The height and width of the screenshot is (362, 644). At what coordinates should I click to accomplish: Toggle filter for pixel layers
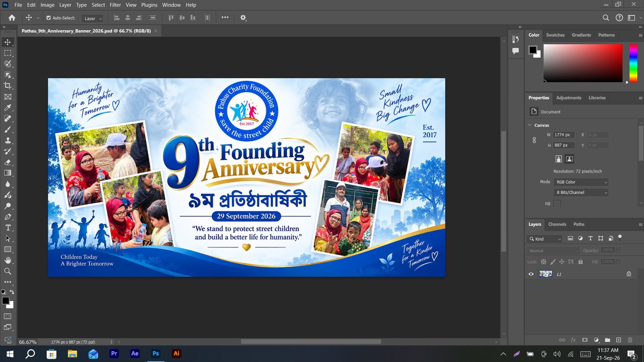coord(570,239)
